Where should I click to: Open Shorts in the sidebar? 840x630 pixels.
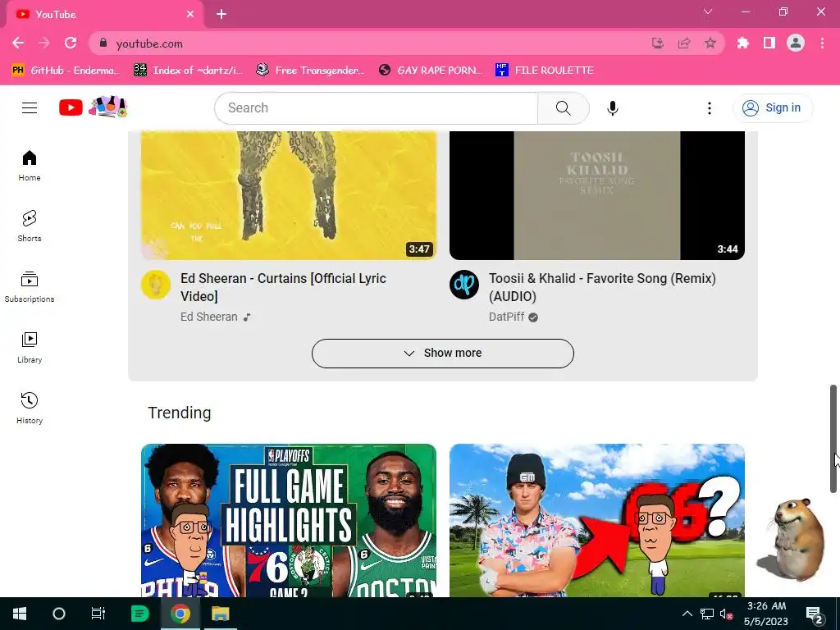click(30, 226)
